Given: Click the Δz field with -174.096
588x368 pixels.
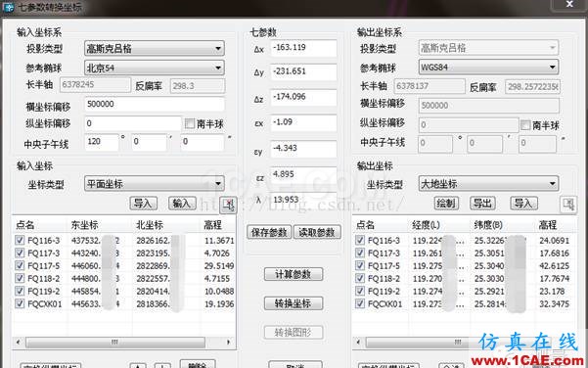Looking at the screenshot, I should 303,98.
